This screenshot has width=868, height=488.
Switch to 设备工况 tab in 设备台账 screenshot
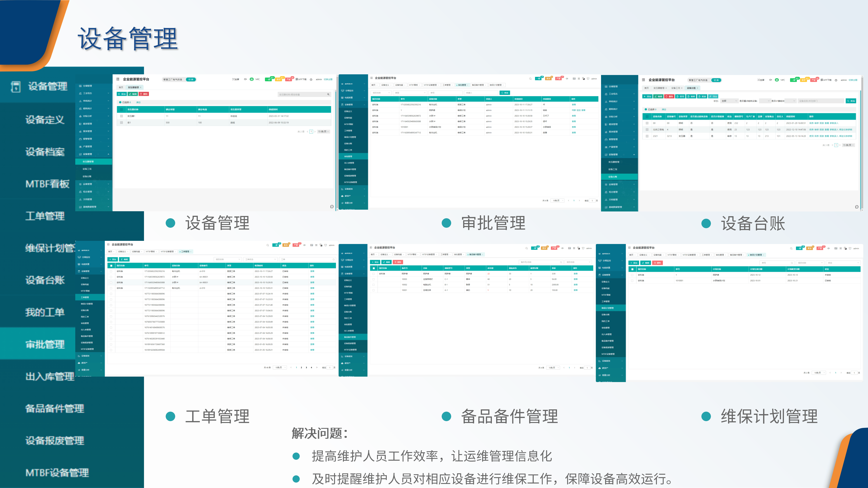pos(676,88)
